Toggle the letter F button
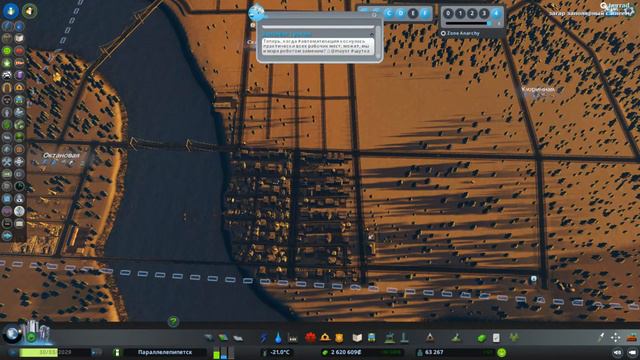This screenshot has width=640, height=360. tap(425, 13)
